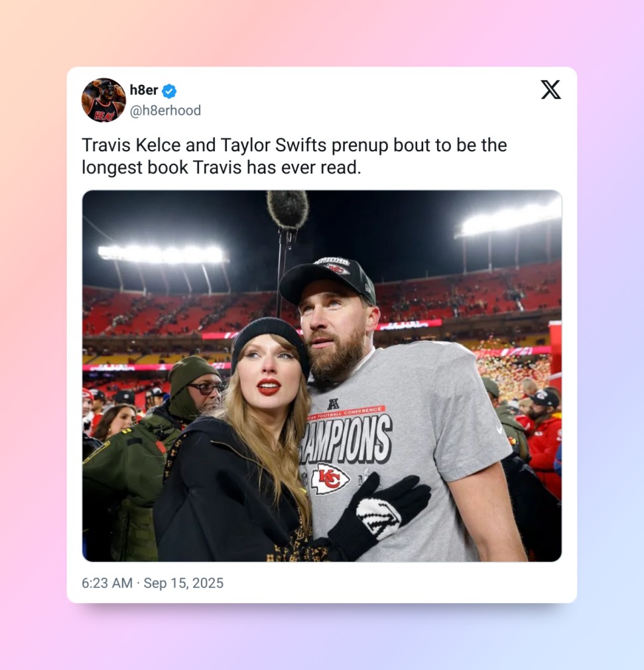The height and width of the screenshot is (670, 644).
Task: Click the Chiefs arrowhead logo on gray shirt
Action: (330, 479)
